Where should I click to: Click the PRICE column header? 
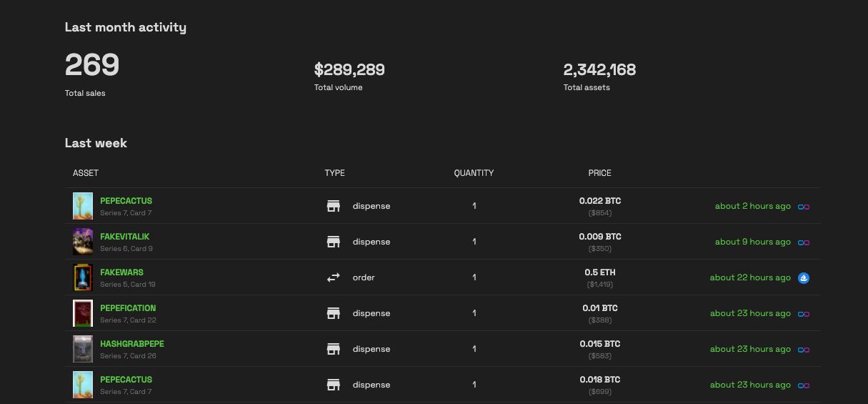599,173
